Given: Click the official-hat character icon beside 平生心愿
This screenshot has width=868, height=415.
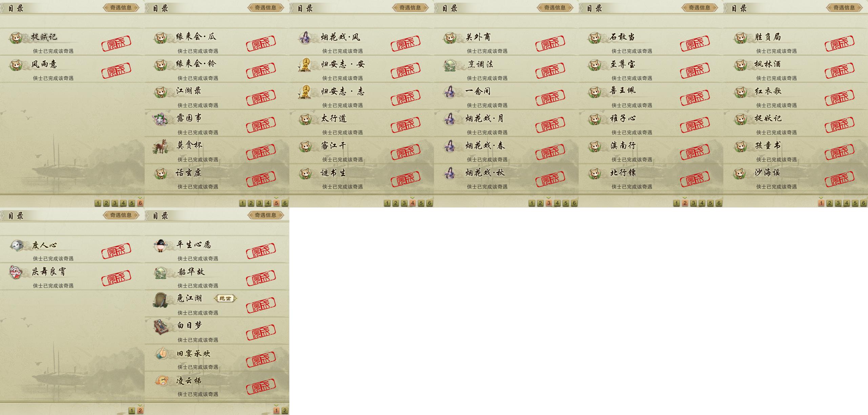Looking at the screenshot, I should (160, 245).
